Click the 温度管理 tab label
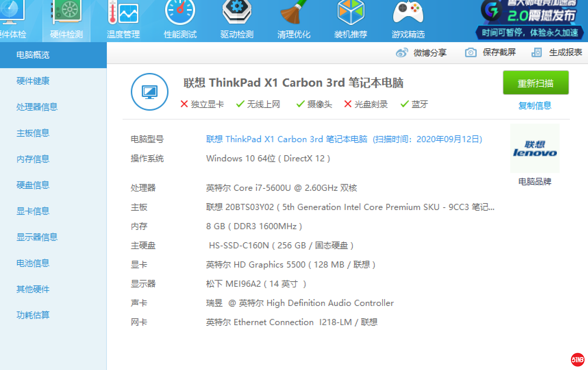 [x=123, y=34]
